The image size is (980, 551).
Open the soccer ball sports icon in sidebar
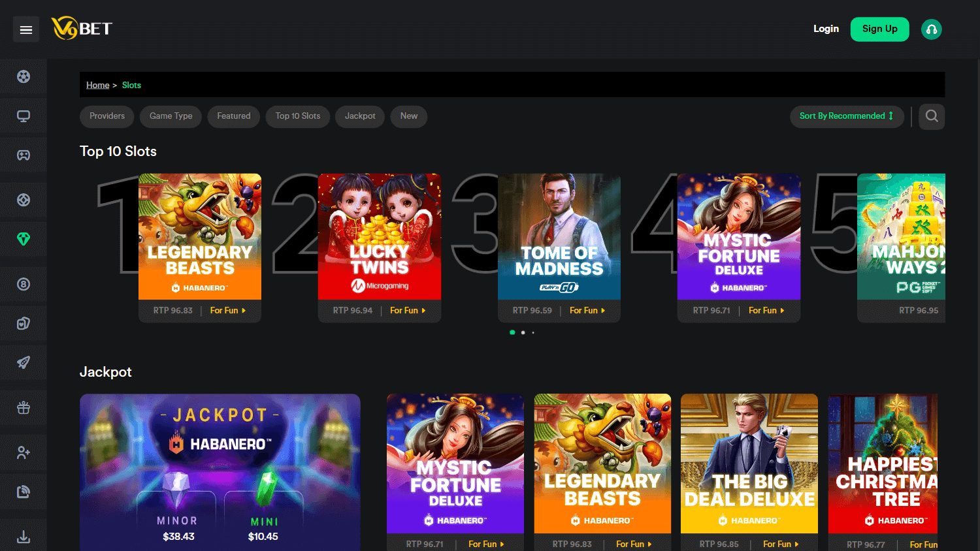click(24, 77)
